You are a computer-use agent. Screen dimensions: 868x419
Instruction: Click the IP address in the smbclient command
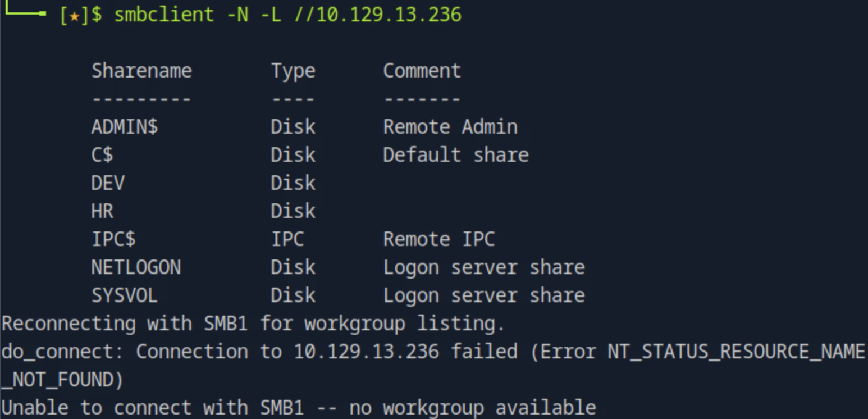pyautogui.click(x=389, y=14)
